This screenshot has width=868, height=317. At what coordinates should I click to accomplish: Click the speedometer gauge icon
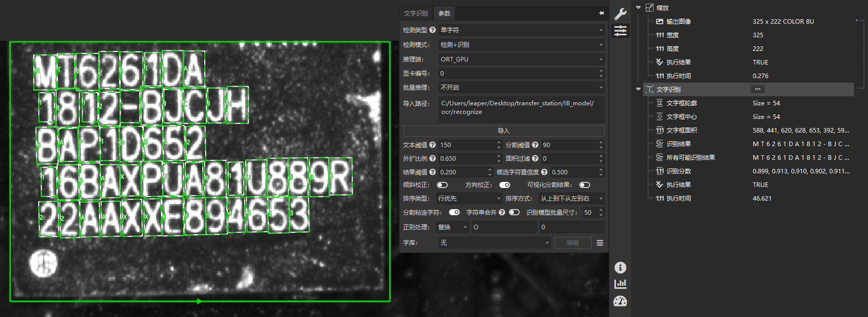tap(620, 301)
